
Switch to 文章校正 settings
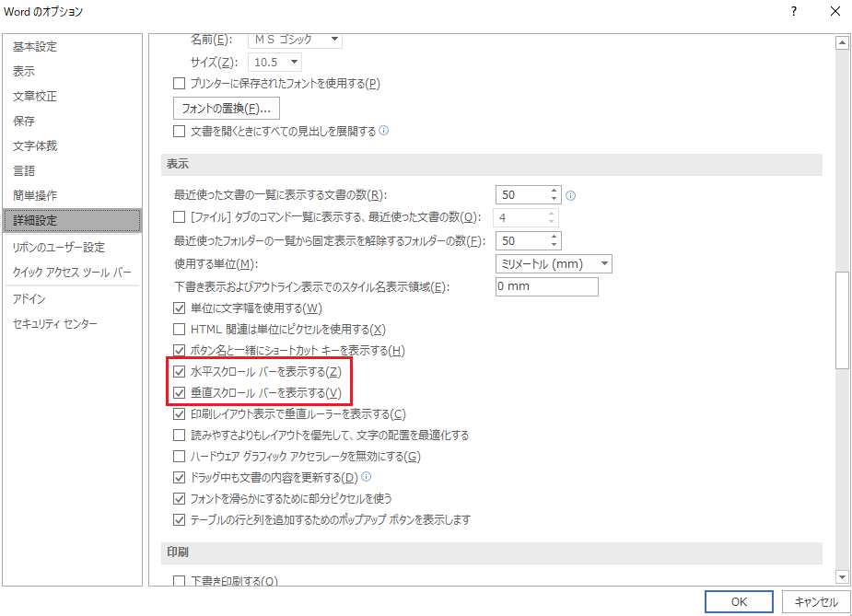coord(72,96)
